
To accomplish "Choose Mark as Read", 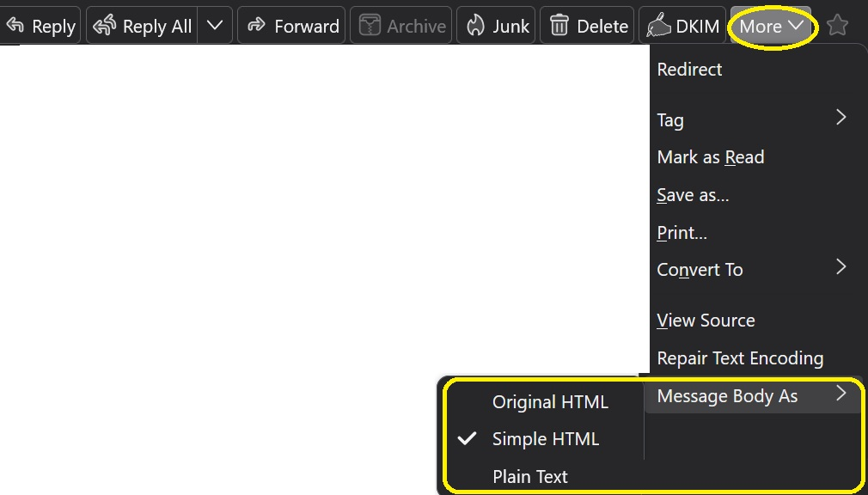I will coord(755,157).
